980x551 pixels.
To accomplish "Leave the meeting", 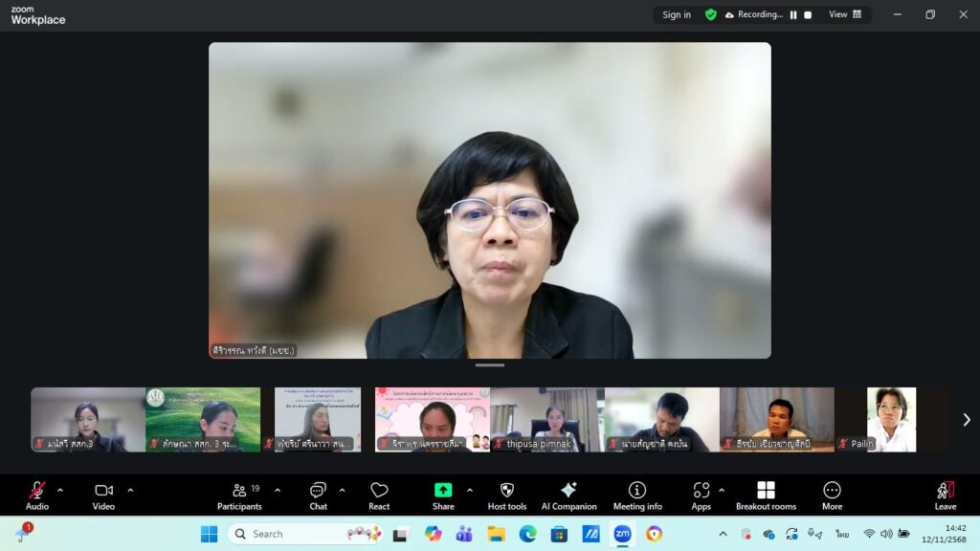I will point(945,495).
